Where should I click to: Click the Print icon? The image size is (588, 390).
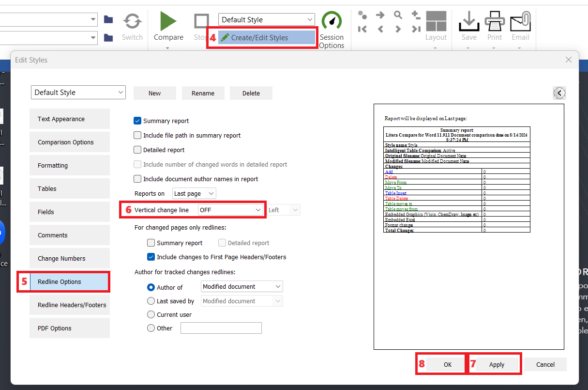click(494, 22)
